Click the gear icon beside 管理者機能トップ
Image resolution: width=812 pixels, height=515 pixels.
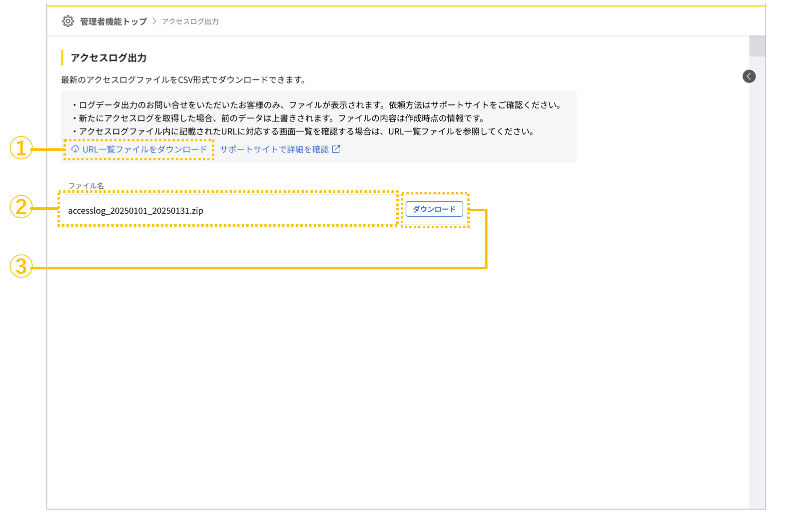pyautogui.click(x=68, y=21)
